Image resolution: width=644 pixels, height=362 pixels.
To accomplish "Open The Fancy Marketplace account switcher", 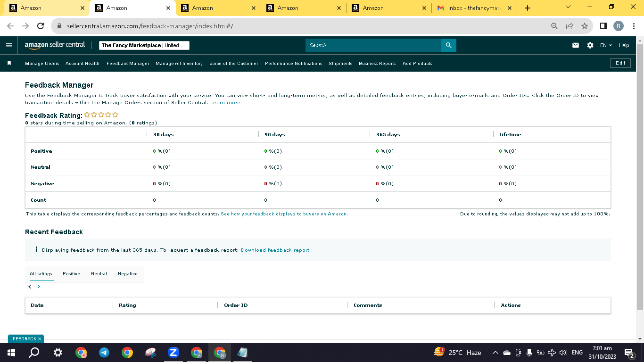I will click(x=144, y=45).
